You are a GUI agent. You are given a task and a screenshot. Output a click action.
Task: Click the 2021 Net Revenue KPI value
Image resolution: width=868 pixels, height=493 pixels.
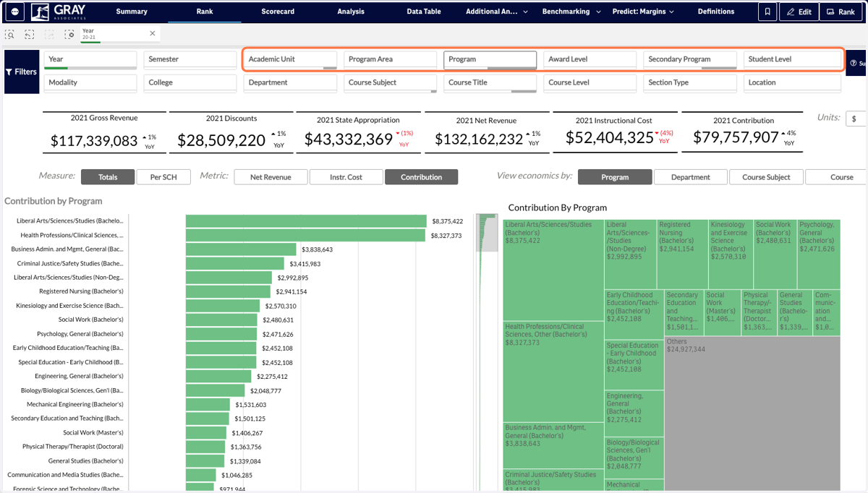(x=479, y=140)
